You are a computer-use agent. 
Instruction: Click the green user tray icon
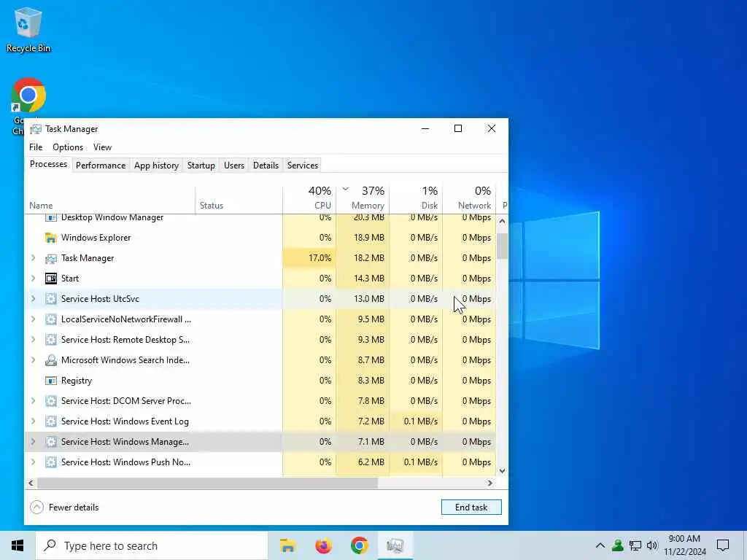click(x=618, y=545)
